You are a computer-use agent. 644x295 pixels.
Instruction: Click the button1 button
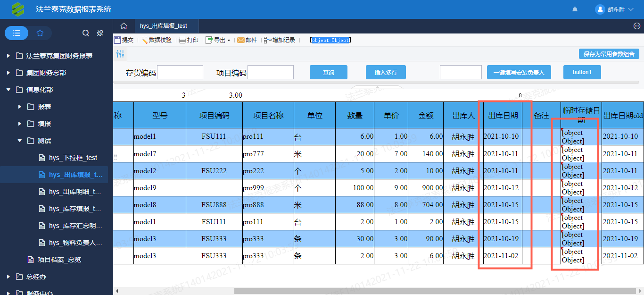(582, 72)
